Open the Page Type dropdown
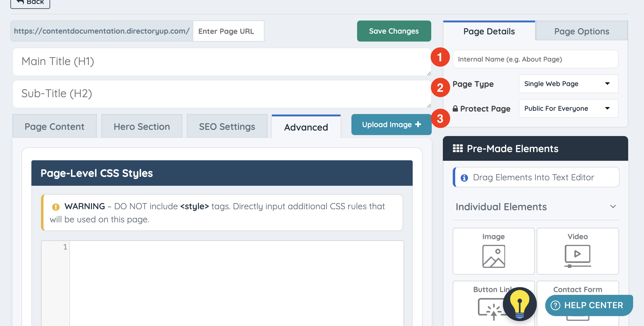 click(x=568, y=84)
